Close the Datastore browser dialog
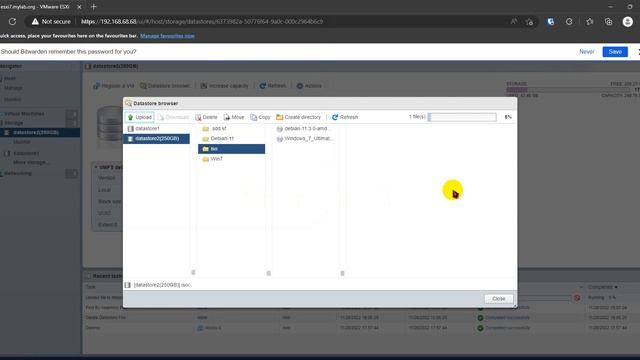 [x=499, y=299]
